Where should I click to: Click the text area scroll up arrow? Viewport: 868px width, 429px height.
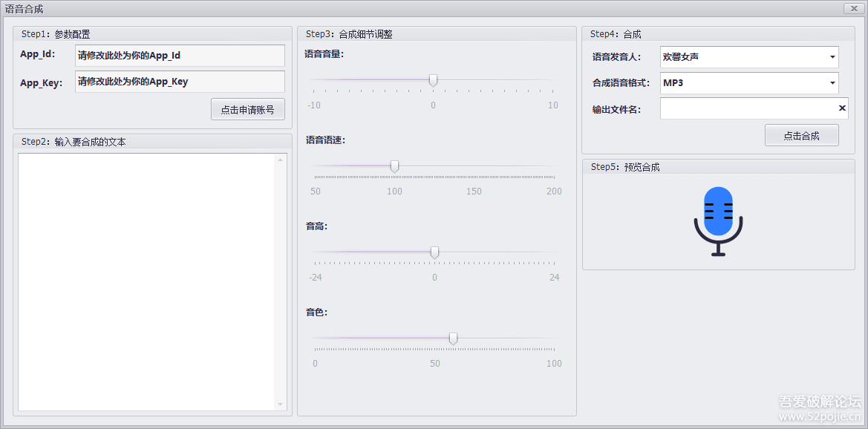[280, 160]
